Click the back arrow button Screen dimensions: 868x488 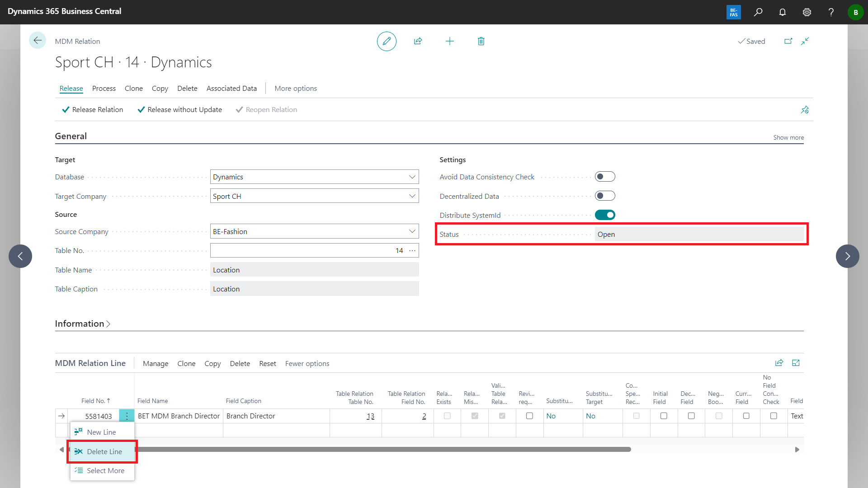(38, 41)
